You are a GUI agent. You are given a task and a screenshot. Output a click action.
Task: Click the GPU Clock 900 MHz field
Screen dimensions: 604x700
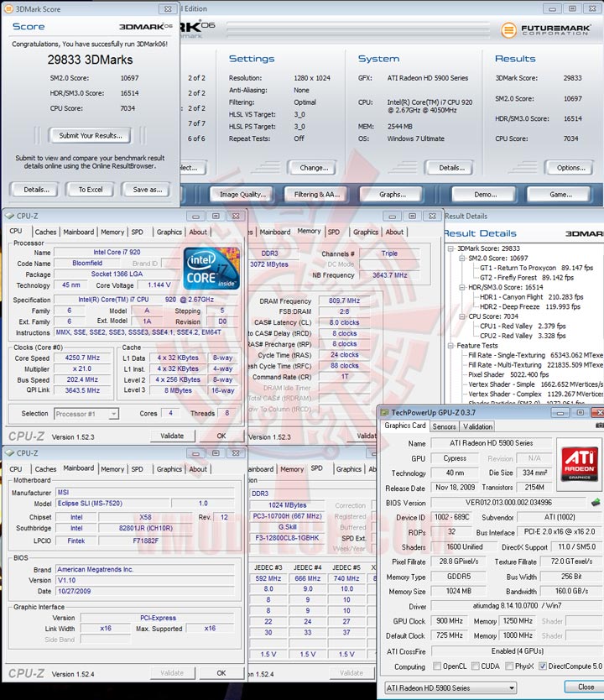click(x=449, y=621)
